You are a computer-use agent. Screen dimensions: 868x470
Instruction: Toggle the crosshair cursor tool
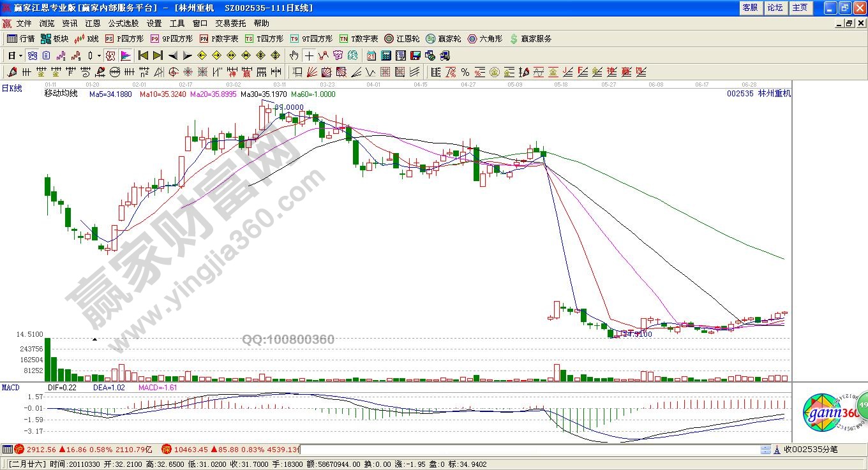[309, 55]
